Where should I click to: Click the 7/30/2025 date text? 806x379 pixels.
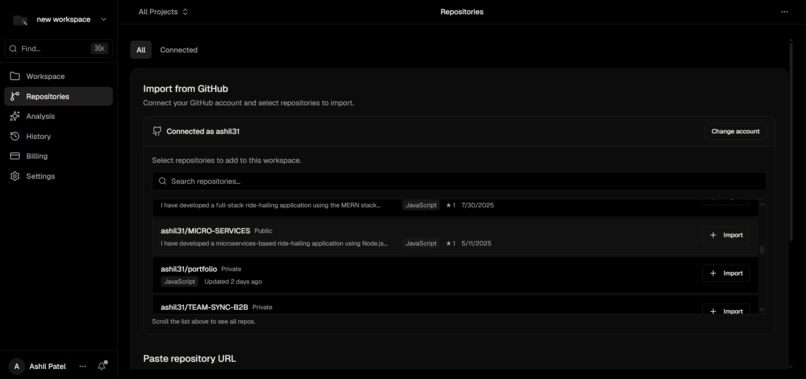[478, 205]
